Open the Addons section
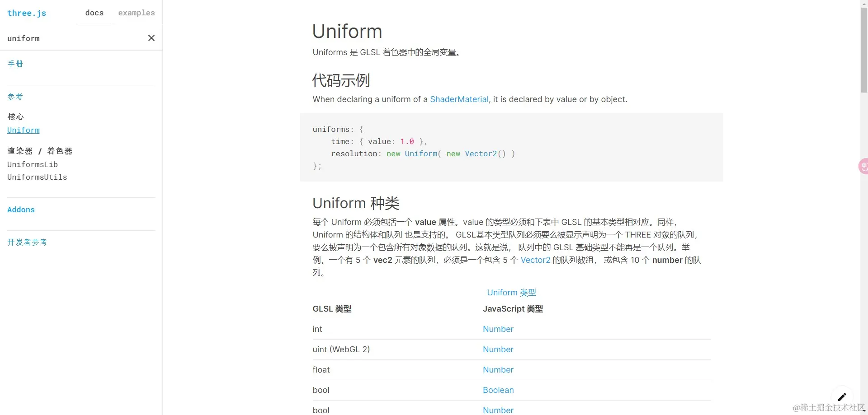Image resolution: width=868 pixels, height=415 pixels. pyautogui.click(x=21, y=210)
